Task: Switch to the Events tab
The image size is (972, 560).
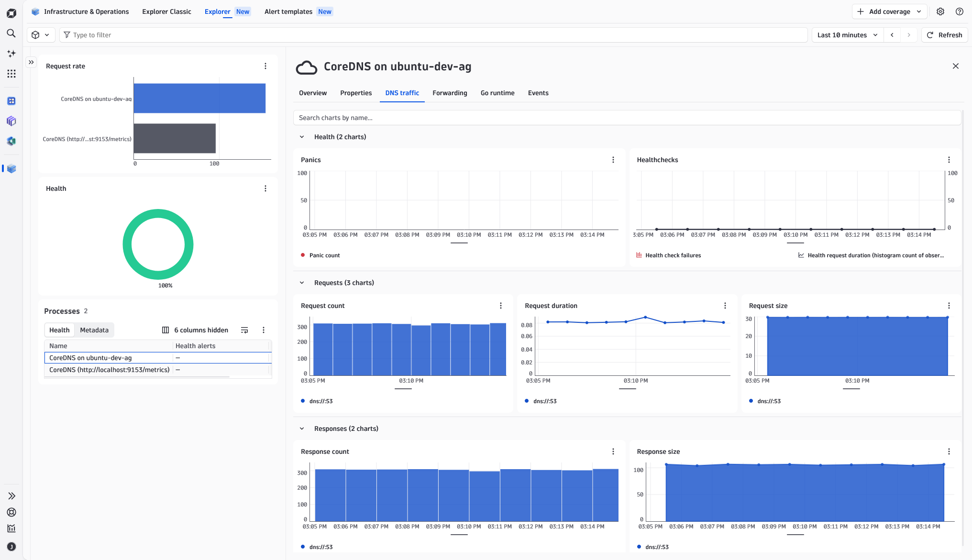Action: pyautogui.click(x=538, y=93)
